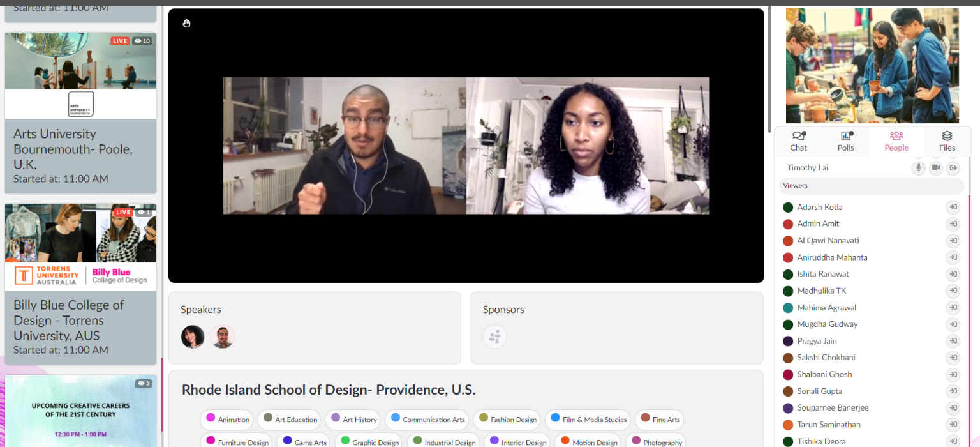Click the Billy Blue College of Design title
This screenshot has height=447, width=980.
point(69,321)
